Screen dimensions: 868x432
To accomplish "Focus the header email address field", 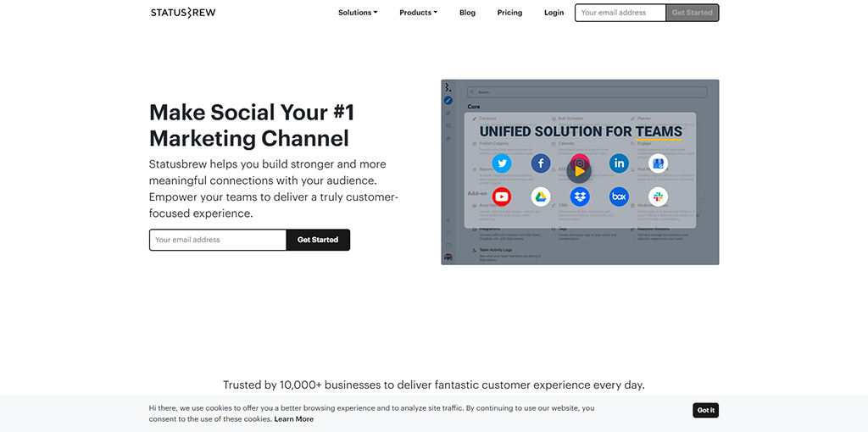I will [x=620, y=13].
